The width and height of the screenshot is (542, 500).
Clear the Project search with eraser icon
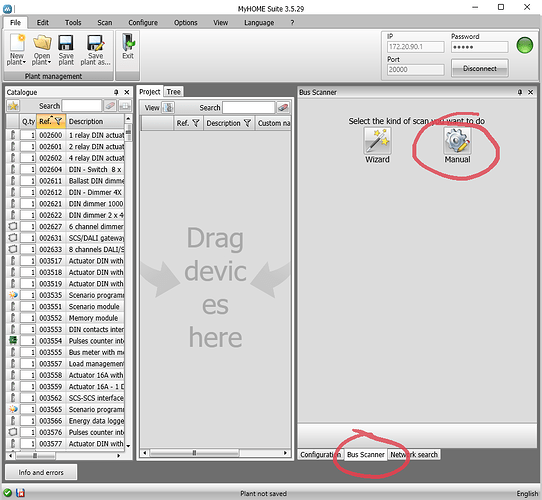283,108
